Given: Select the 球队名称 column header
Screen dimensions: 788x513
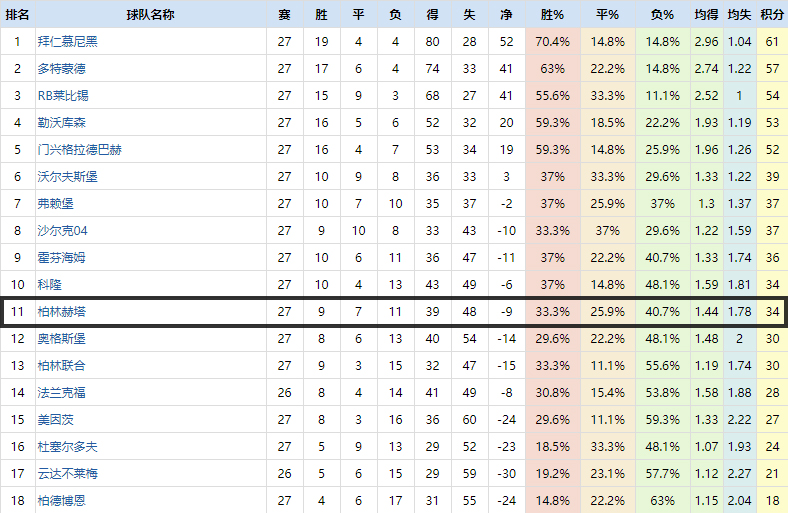Looking at the screenshot, I should click(150, 15).
